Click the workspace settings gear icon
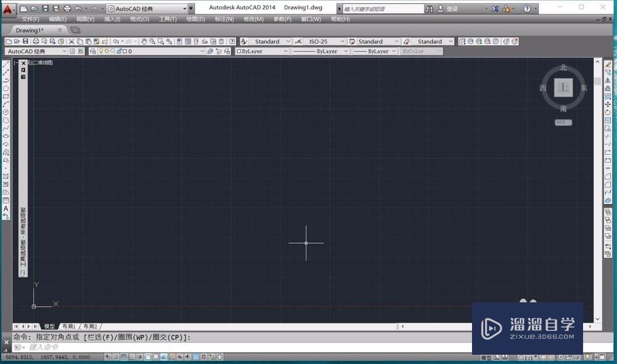 click(x=72, y=51)
